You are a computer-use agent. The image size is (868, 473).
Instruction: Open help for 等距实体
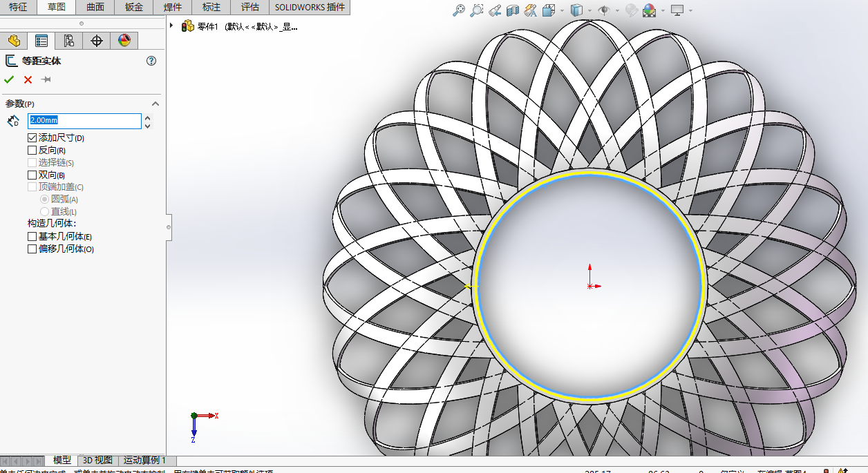pos(152,61)
